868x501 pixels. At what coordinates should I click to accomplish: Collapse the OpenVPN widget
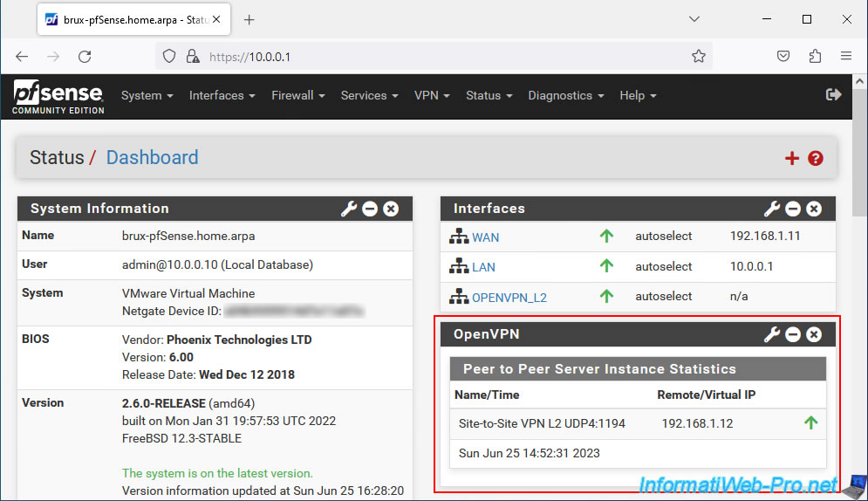(x=793, y=334)
